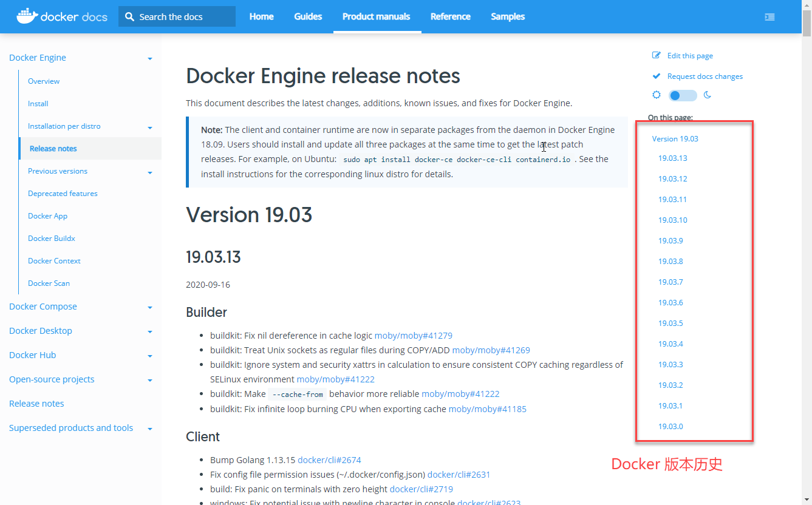
Task: Open the Guides tab
Action: point(308,16)
